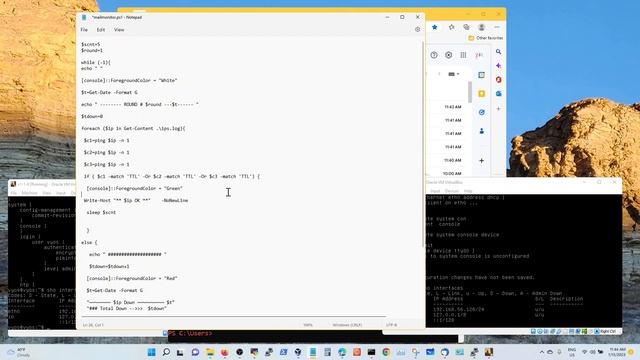Click the favorites star in Edge address bar
Viewport: 640px width, 360px height.
[x=435, y=27]
